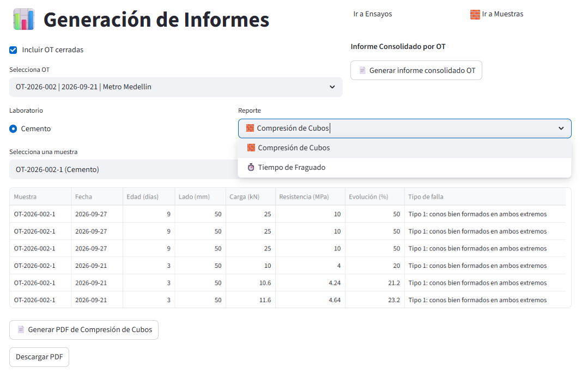Click the Resistencia (MPa) column header
Screen dimensions: 588x374
[x=310, y=197]
